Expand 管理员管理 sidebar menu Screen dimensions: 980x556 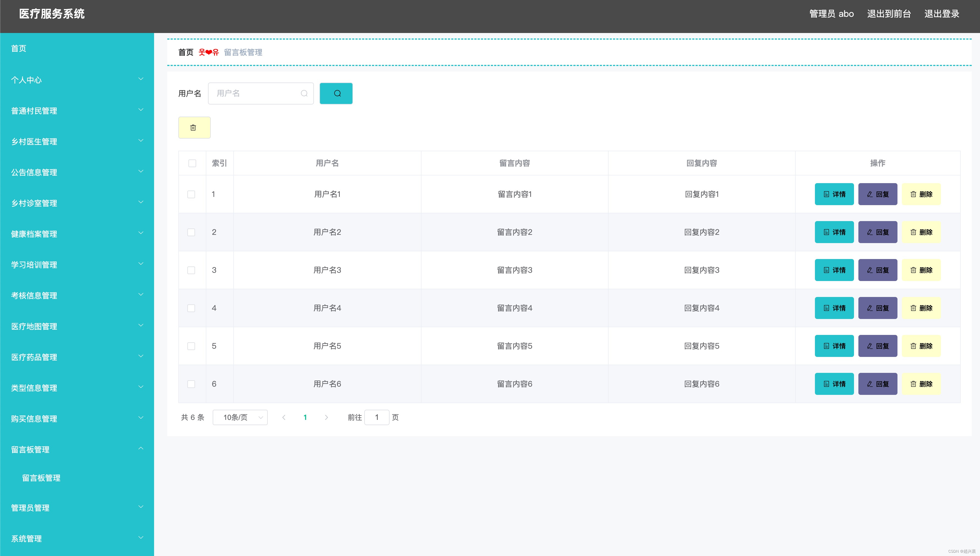coord(77,508)
